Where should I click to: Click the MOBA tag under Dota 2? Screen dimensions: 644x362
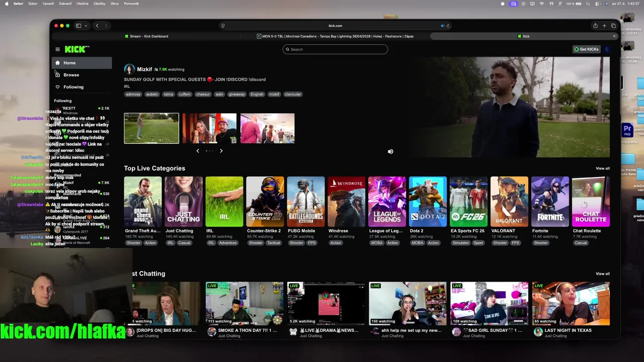pyautogui.click(x=417, y=243)
